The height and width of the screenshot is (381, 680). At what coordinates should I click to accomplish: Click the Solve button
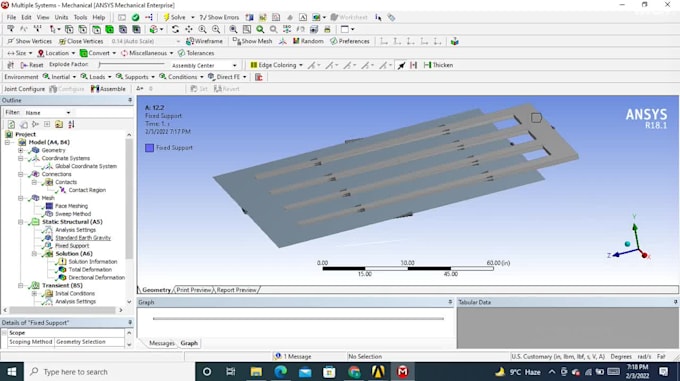[x=174, y=17]
